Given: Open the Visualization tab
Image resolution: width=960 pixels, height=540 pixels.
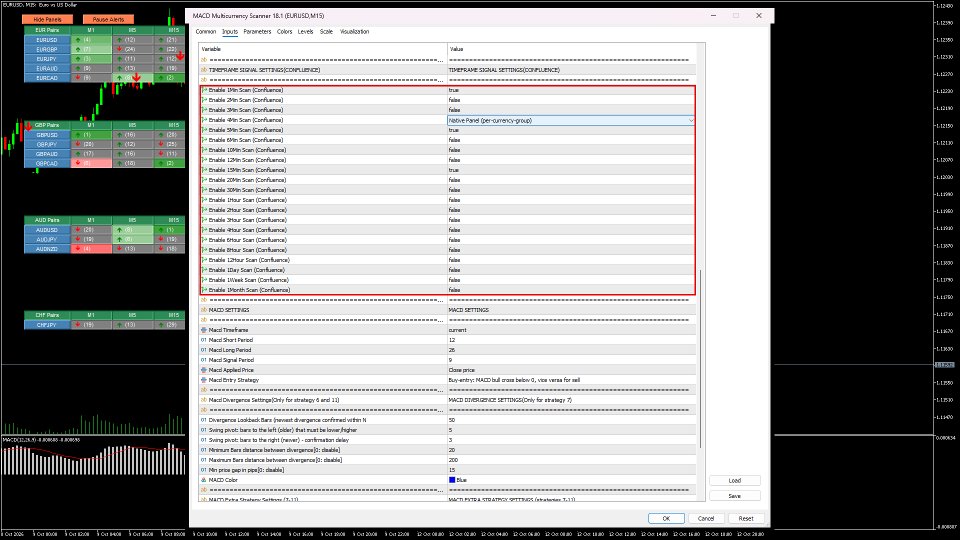Looking at the screenshot, I should 354,32.
